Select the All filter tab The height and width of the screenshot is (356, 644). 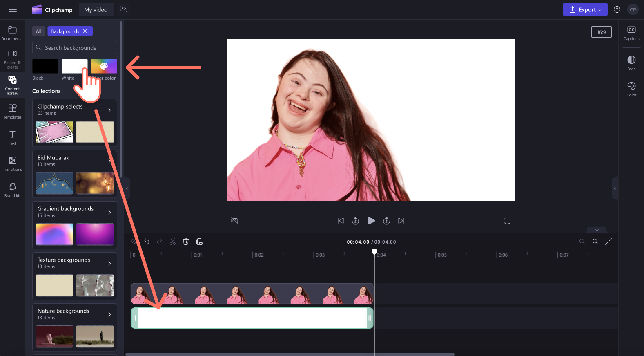39,31
